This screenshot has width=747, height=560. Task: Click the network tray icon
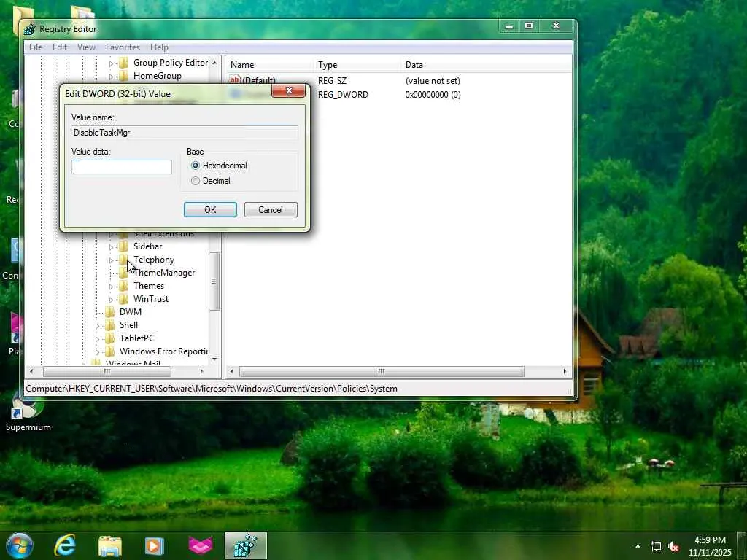pos(656,547)
